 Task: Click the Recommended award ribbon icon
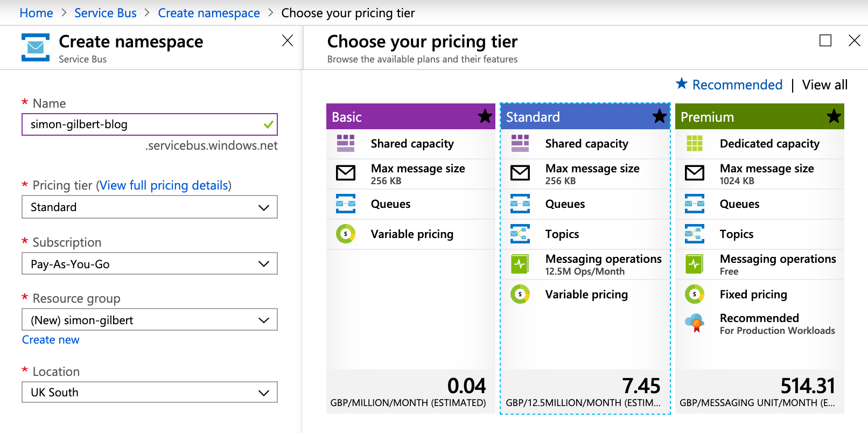[x=695, y=323]
